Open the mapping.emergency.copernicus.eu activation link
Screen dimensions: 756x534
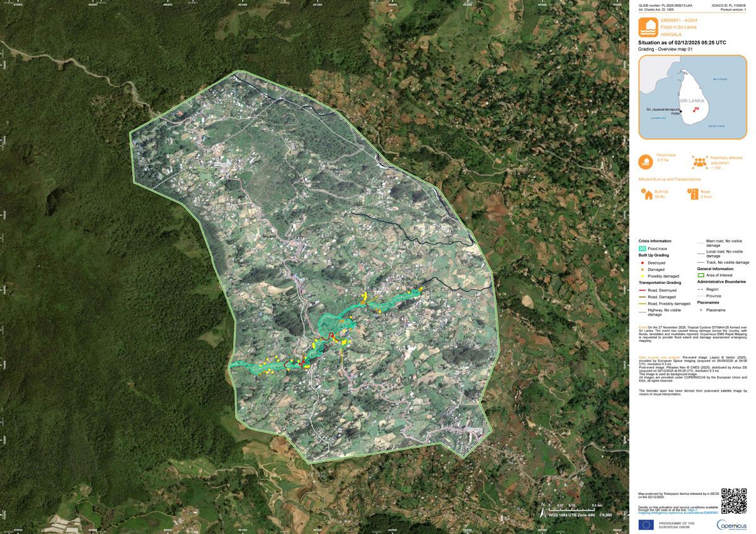(679, 513)
